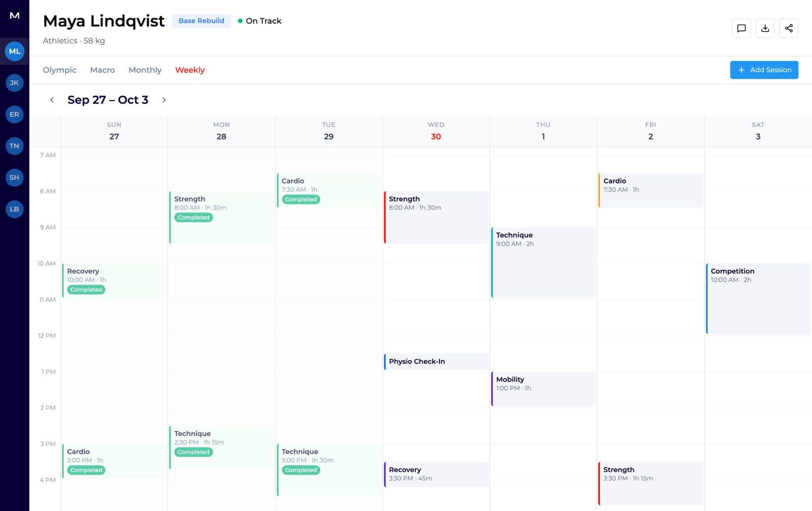This screenshot has width=812, height=511.
Task: Click the FRI 2 day header
Action: tap(651, 131)
